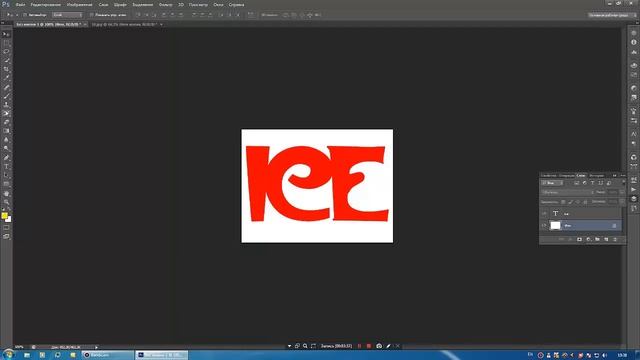Image resolution: width=640 pixels, height=360 pixels.
Task: Open blend mode dropdown in Layers panel
Action: (567, 192)
